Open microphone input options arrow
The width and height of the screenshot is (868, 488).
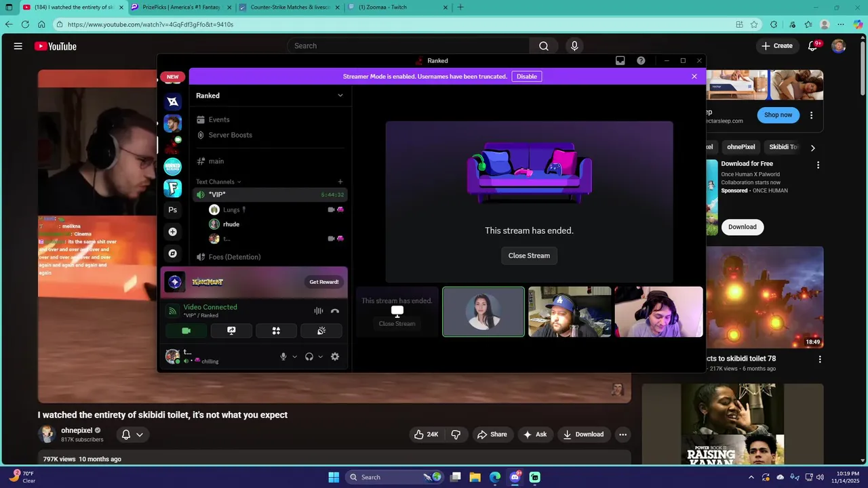295,357
